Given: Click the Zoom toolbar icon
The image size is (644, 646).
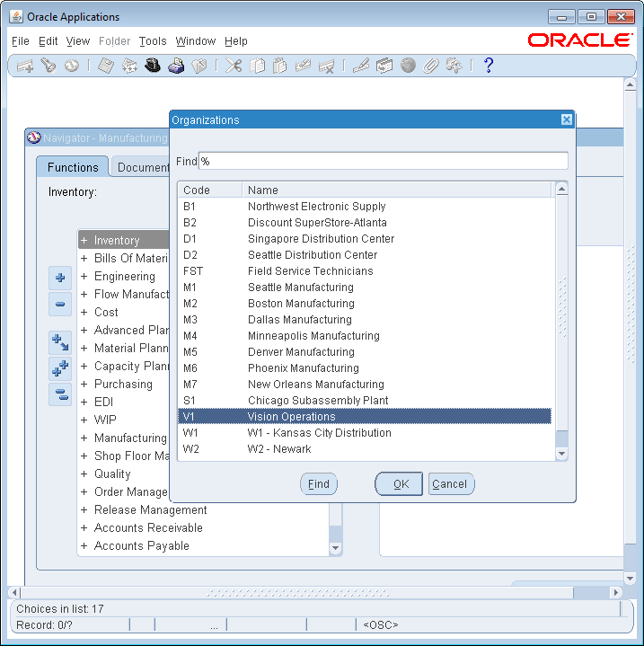Looking at the screenshot, I should point(384,66).
